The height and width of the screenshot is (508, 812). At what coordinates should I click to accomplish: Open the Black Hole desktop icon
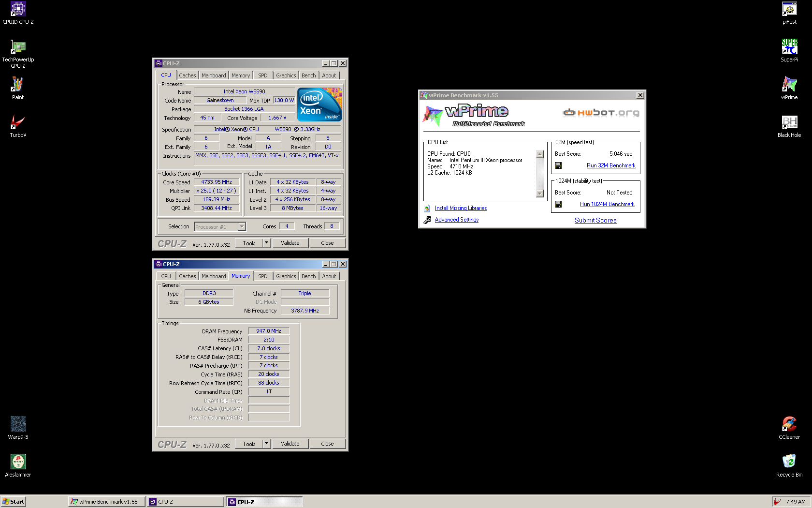pyautogui.click(x=789, y=126)
